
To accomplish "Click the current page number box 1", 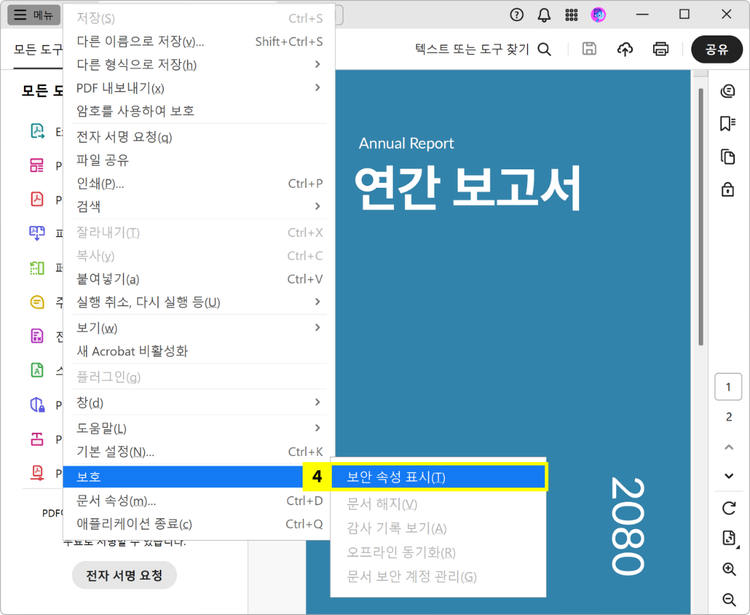I will [x=728, y=386].
